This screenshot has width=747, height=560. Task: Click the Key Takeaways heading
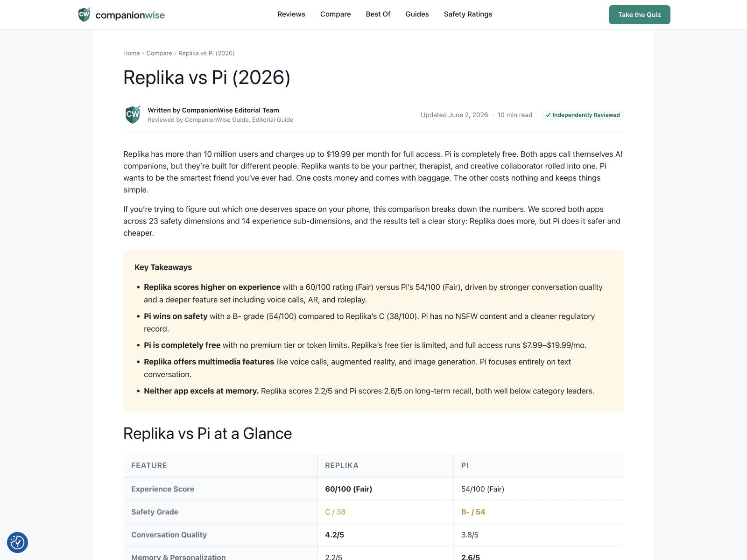point(163,267)
